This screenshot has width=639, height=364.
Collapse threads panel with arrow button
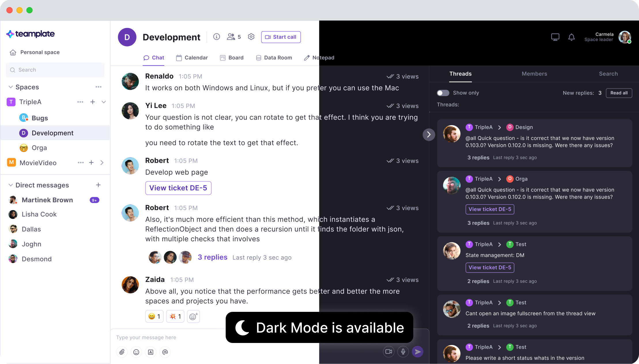[429, 135]
